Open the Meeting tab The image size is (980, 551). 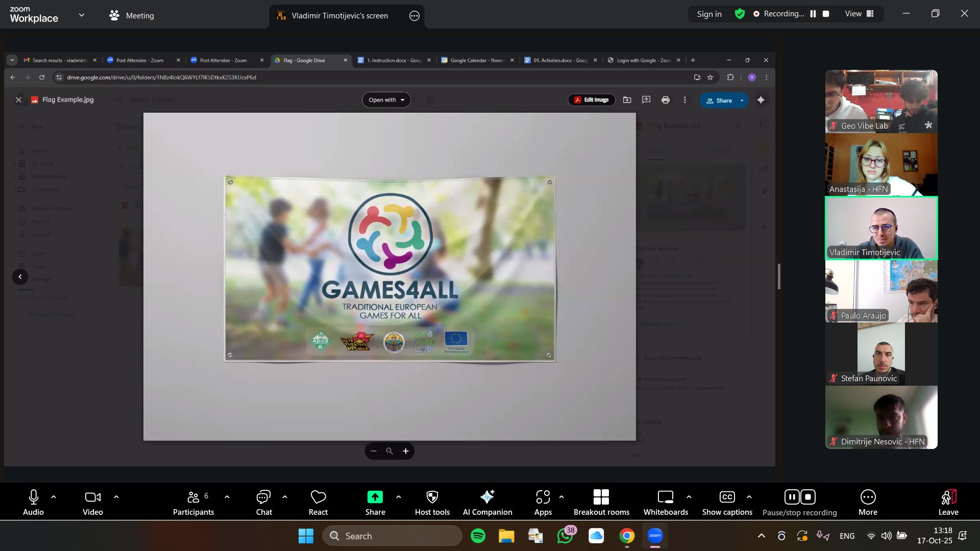[132, 15]
